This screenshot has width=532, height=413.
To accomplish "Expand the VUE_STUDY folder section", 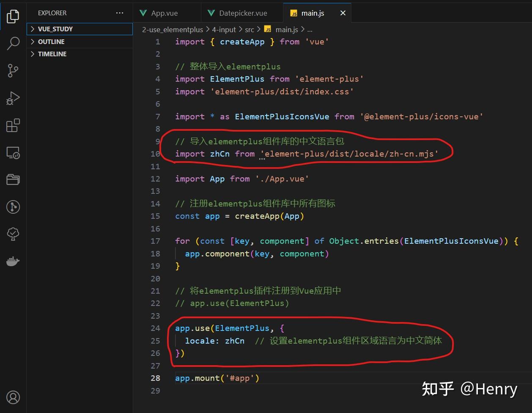I will click(80, 29).
